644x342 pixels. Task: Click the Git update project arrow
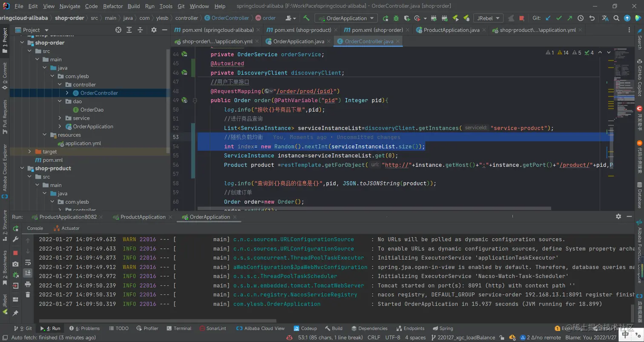[x=548, y=18]
